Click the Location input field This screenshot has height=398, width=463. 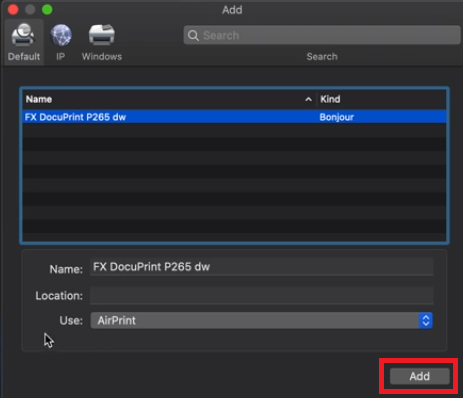(x=262, y=295)
